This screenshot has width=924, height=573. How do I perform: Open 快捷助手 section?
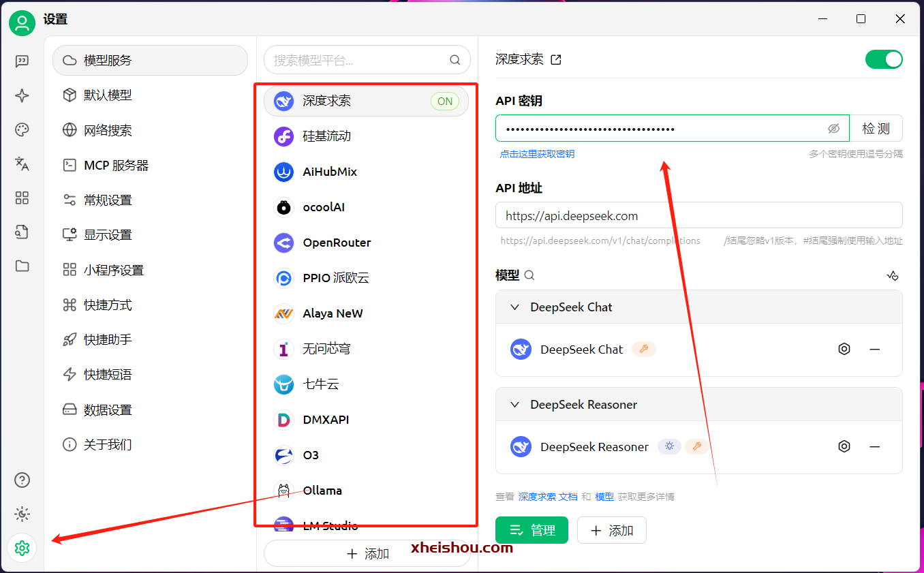pos(150,339)
